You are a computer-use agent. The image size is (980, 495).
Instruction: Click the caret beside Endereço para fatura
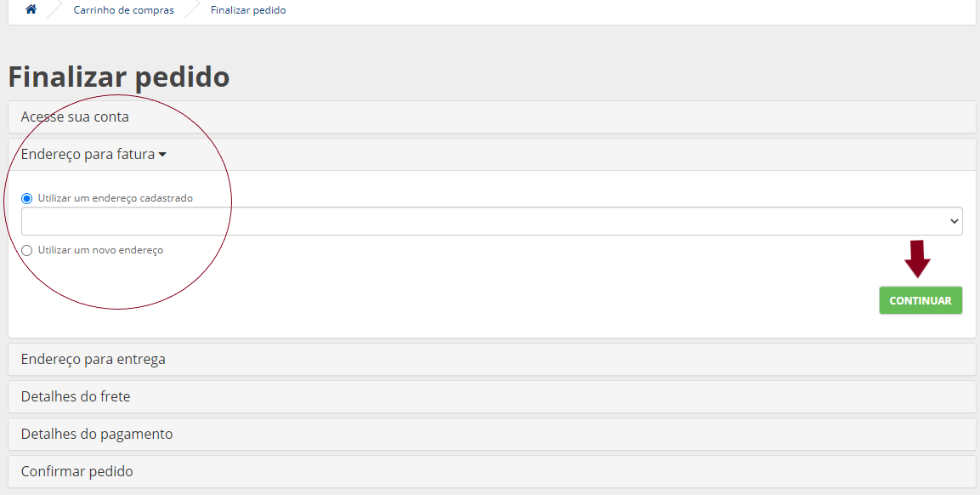[x=162, y=155]
